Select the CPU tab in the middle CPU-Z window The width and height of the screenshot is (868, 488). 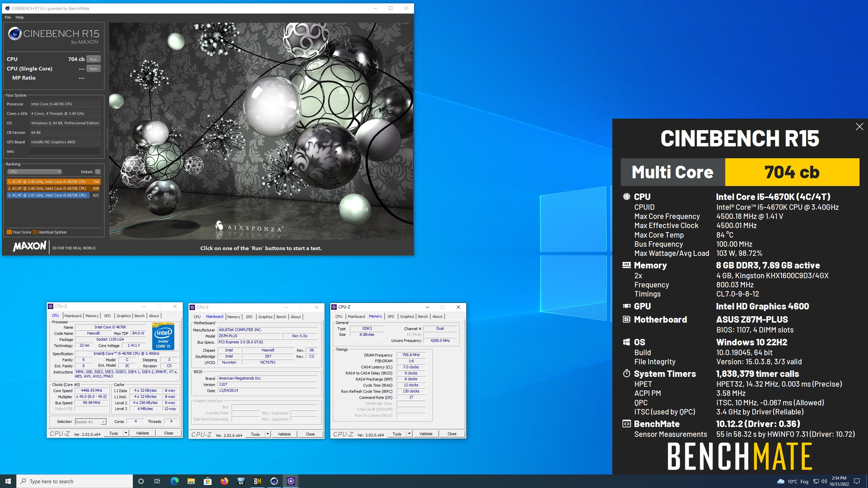pos(197,317)
